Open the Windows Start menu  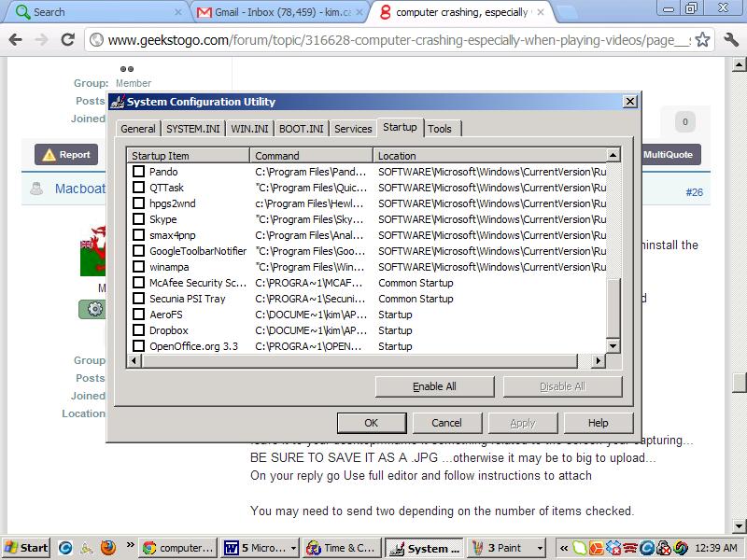(x=26, y=548)
